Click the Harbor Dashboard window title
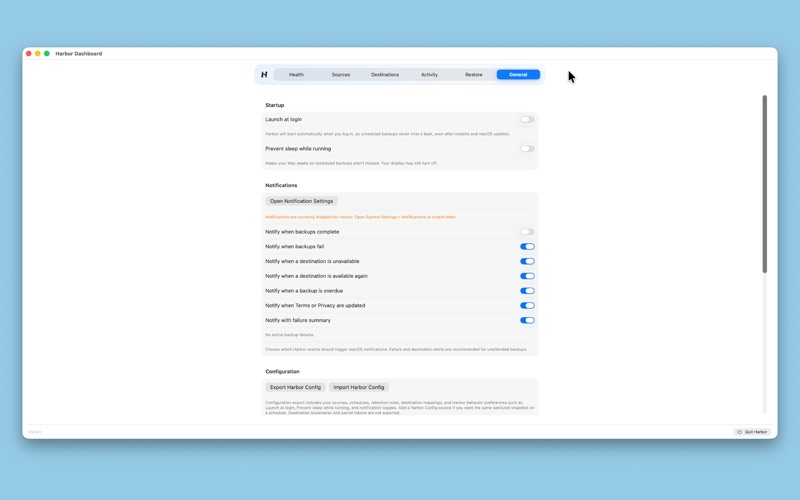This screenshot has width=800, height=500. click(79, 54)
